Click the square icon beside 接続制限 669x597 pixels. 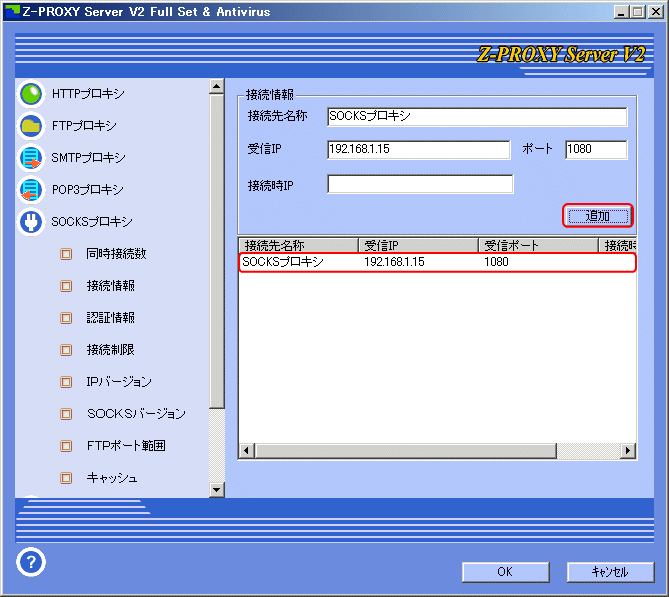pyautogui.click(x=66, y=350)
